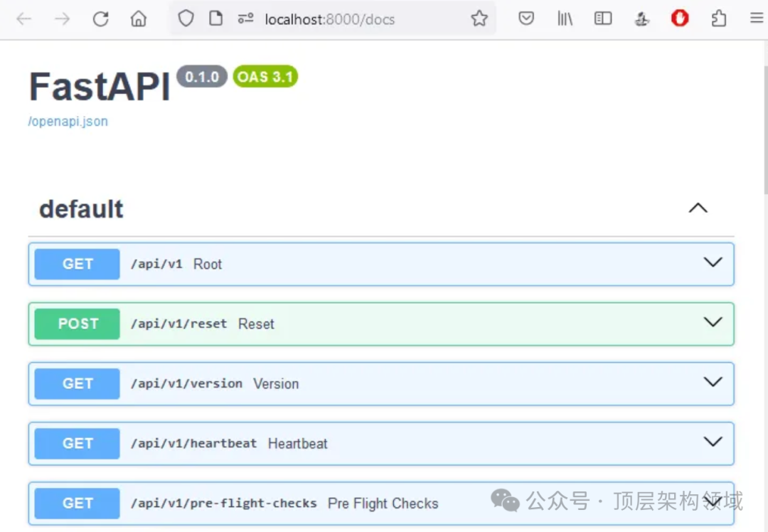Reload the page with the refresh icon
The image size is (768, 532).
pos(101,19)
